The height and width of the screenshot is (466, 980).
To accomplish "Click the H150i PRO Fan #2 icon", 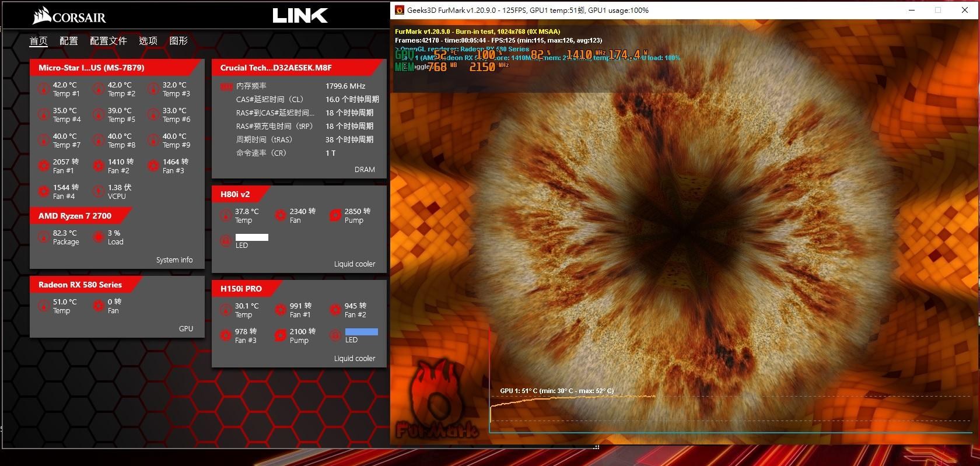I will click(335, 310).
